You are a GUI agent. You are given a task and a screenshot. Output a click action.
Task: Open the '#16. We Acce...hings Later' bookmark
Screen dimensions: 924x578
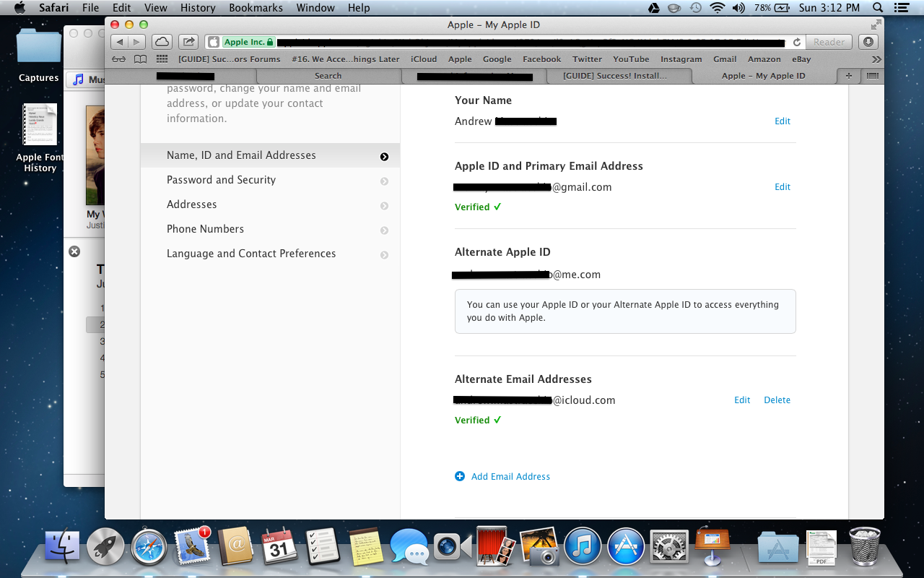tap(345, 59)
